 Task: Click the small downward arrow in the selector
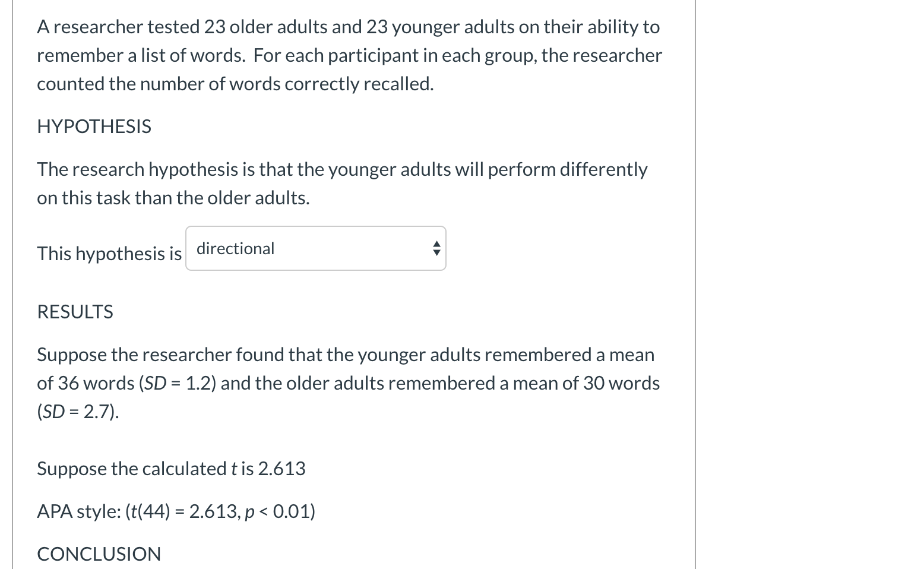coord(435,253)
